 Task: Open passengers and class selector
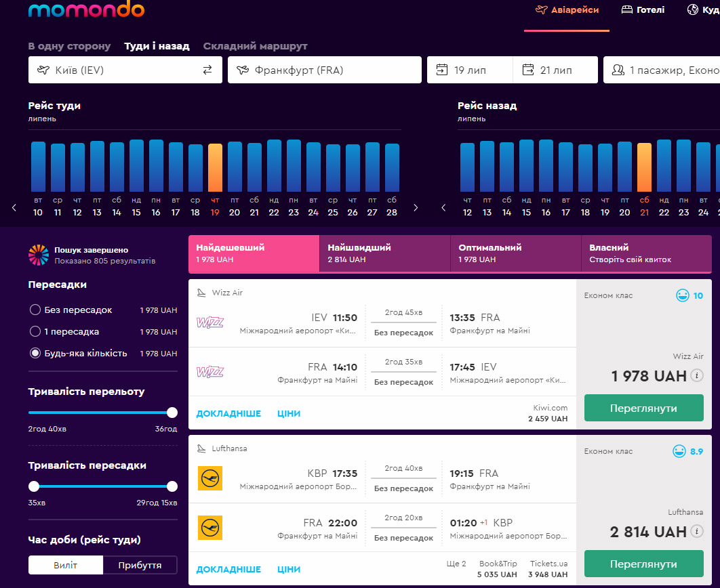(662, 70)
